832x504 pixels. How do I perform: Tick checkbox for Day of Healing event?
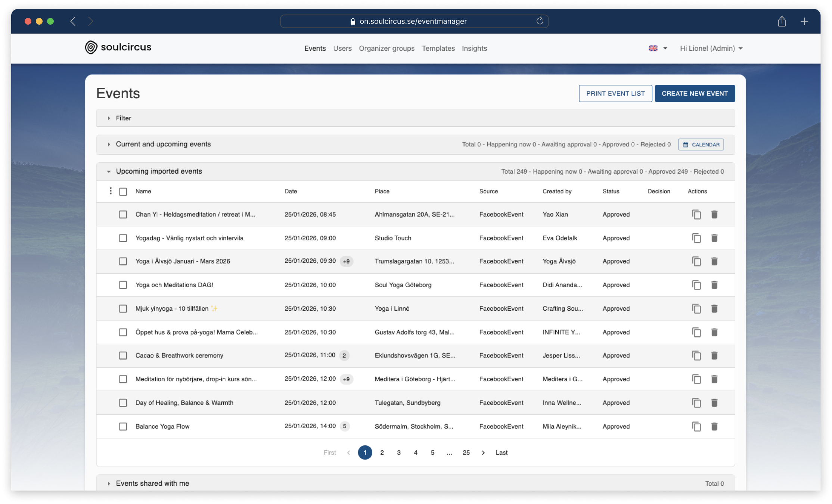click(123, 403)
